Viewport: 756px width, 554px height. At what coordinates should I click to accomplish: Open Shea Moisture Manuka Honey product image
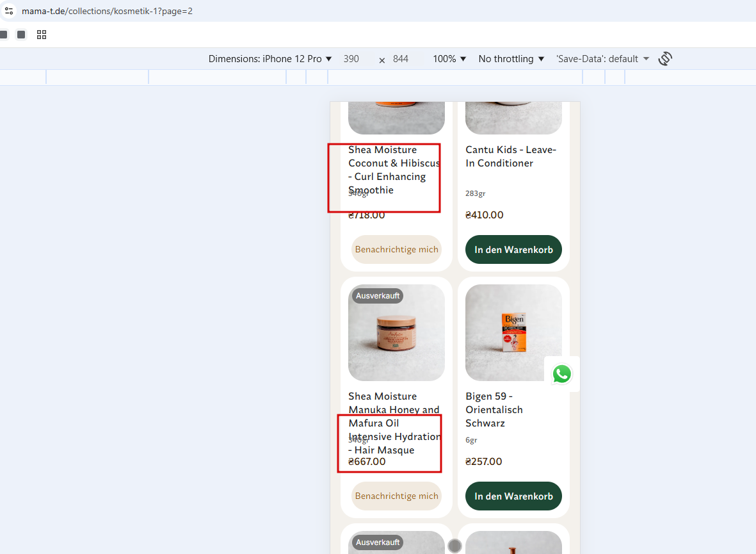396,332
